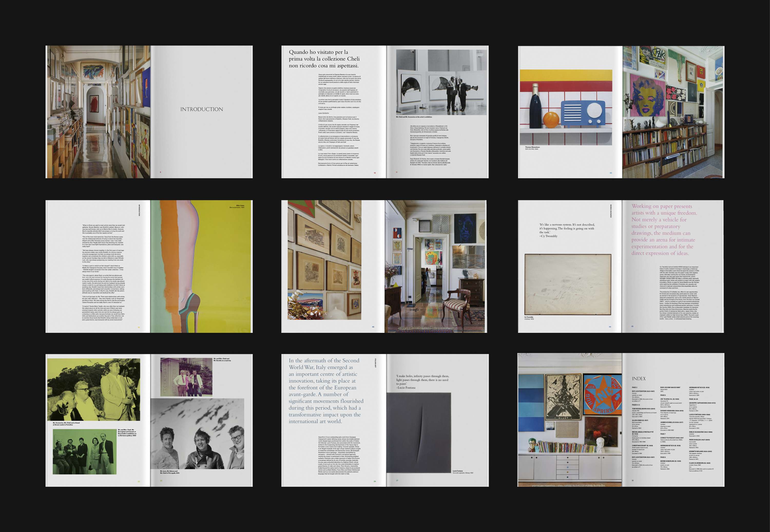Click the quote "I make holes, infinity passes through them"

tap(422, 382)
